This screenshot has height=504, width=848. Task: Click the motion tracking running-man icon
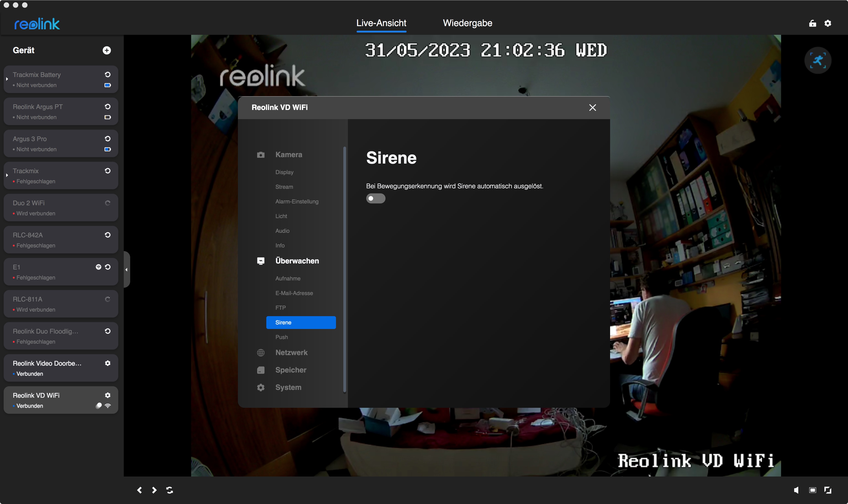click(x=818, y=60)
